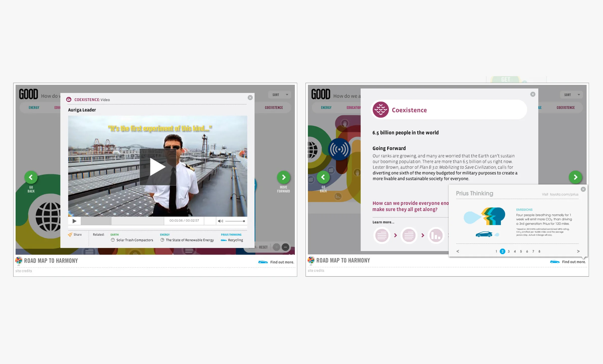The height and width of the screenshot is (364, 603).
Task: Click the small play button in the video control bar
Action: point(74,221)
